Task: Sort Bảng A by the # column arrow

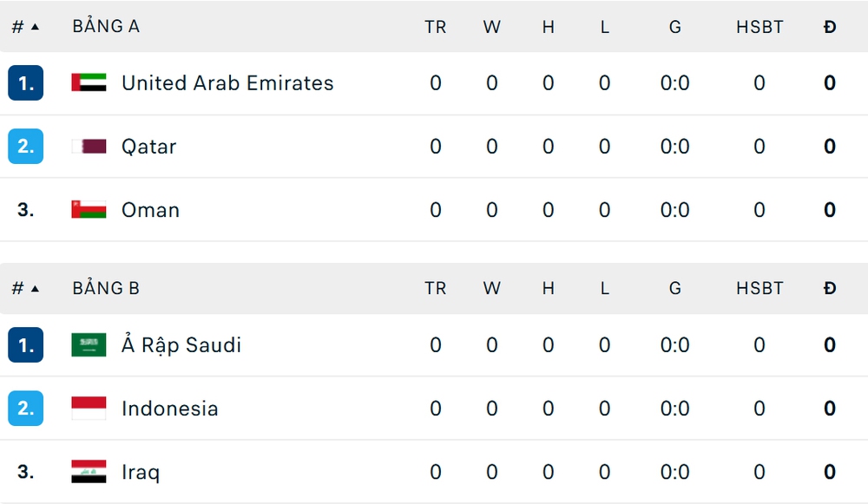Action: pos(35,27)
